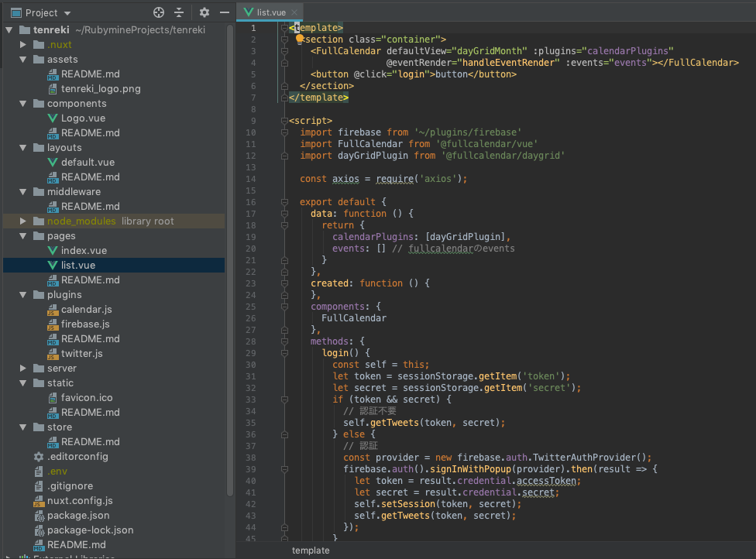Image resolution: width=756 pixels, height=559 pixels.
Task: Click the nuxt.config.js file icon
Action: click(x=39, y=501)
